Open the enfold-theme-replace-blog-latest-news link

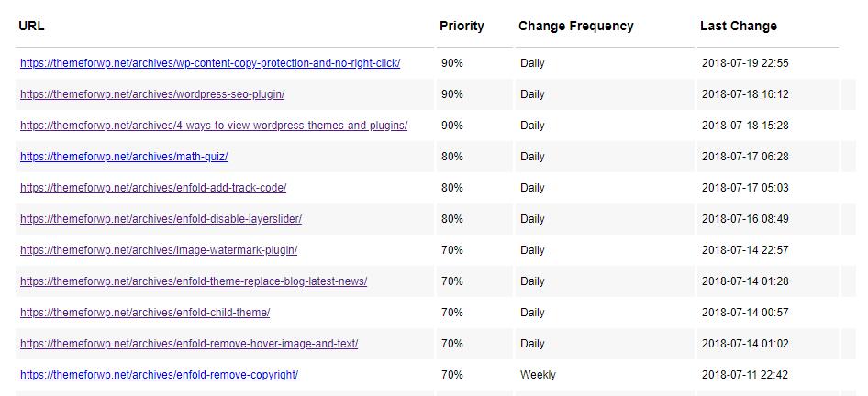pyautogui.click(x=194, y=281)
